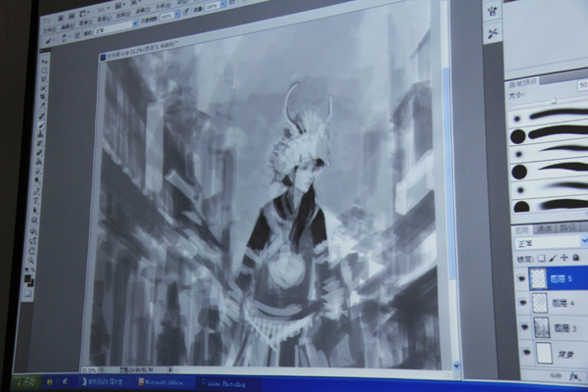Toggle Quick Mask mode at the toolbox bottom
588x392 pixels.
pos(27,294)
